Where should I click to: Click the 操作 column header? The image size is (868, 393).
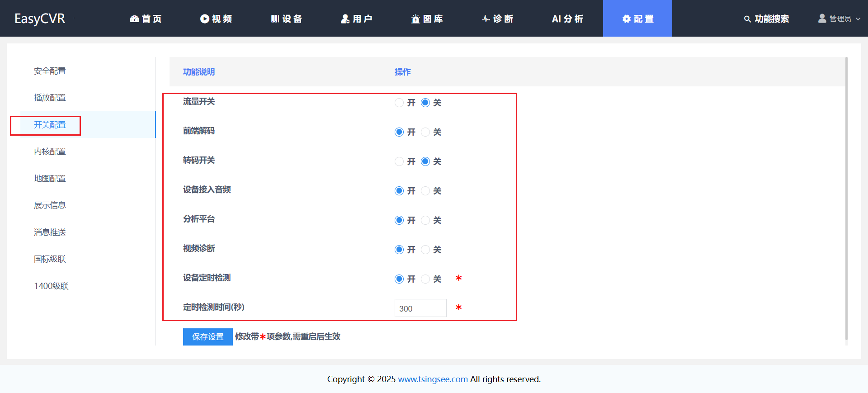[403, 72]
